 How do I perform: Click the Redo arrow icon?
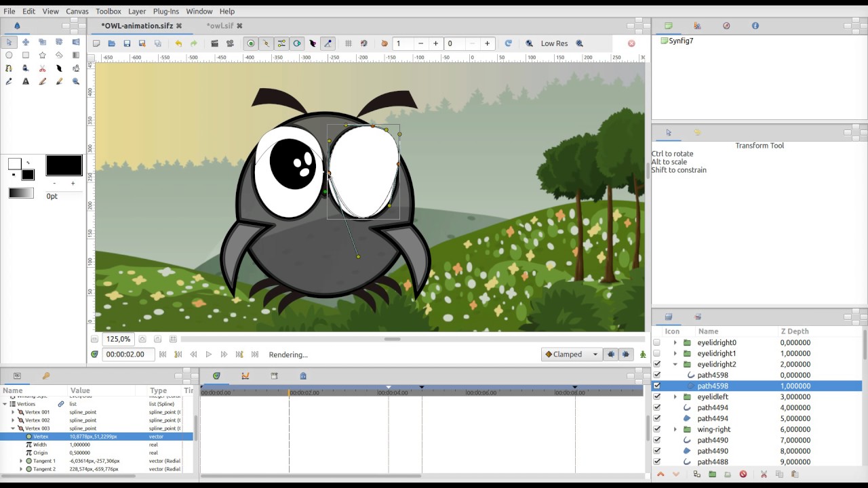(194, 43)
